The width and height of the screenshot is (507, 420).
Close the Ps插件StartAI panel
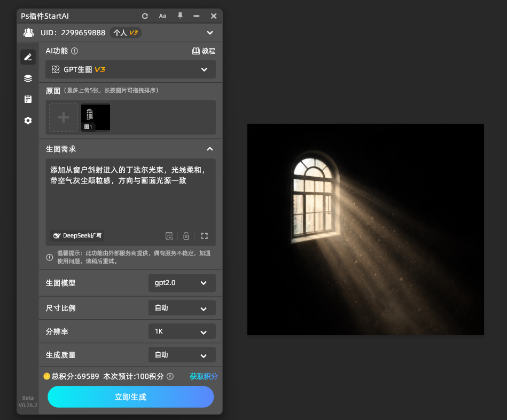[214, 16]
